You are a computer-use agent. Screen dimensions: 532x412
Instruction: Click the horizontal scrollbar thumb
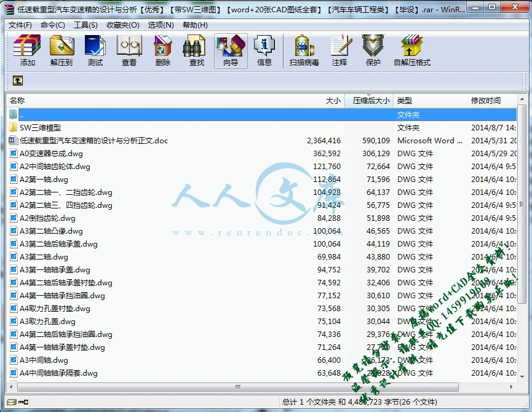(238, 387)
